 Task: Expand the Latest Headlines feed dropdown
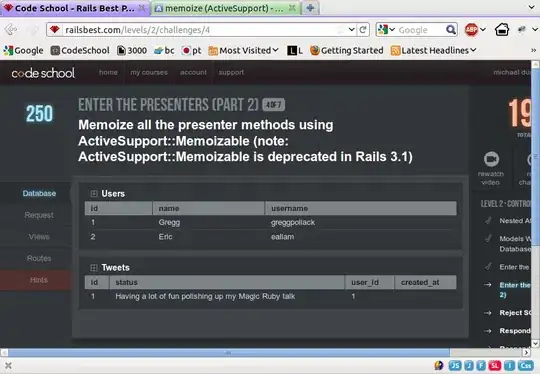(434, 50)
